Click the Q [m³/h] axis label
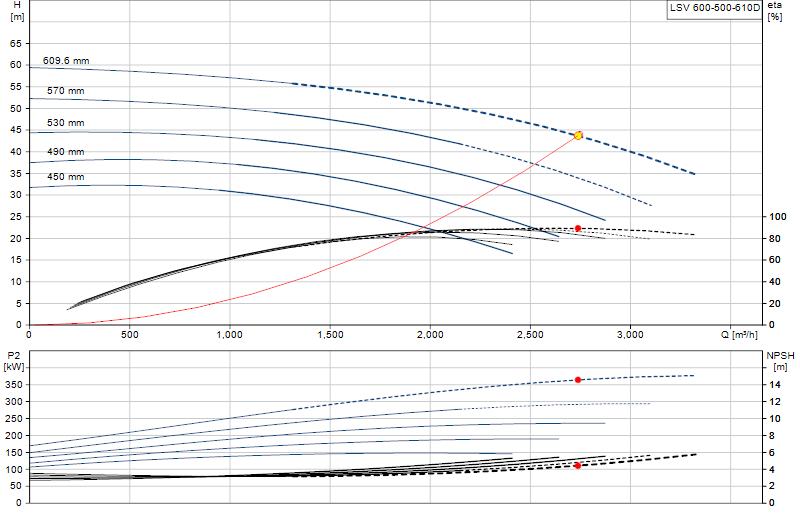This screenshot has height=520, width=800. 739,335
